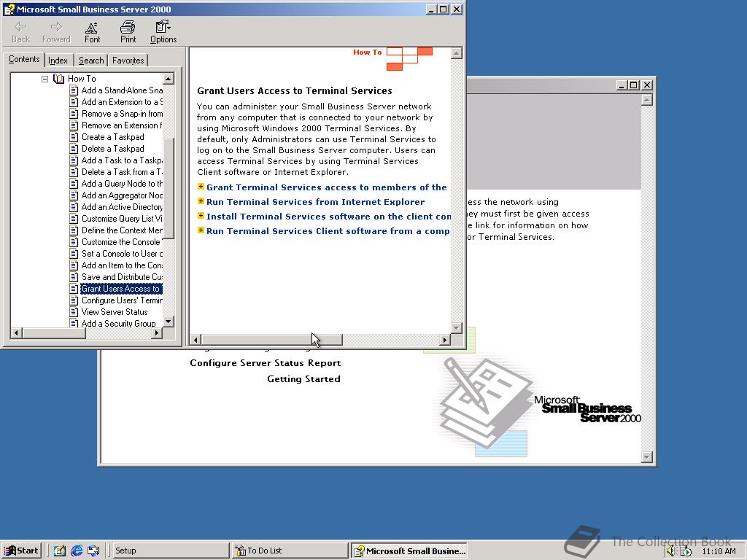Select Define the Context Menu topic
Image resolution: width=747 pixels, height=560 pixels.
(122, 230)
